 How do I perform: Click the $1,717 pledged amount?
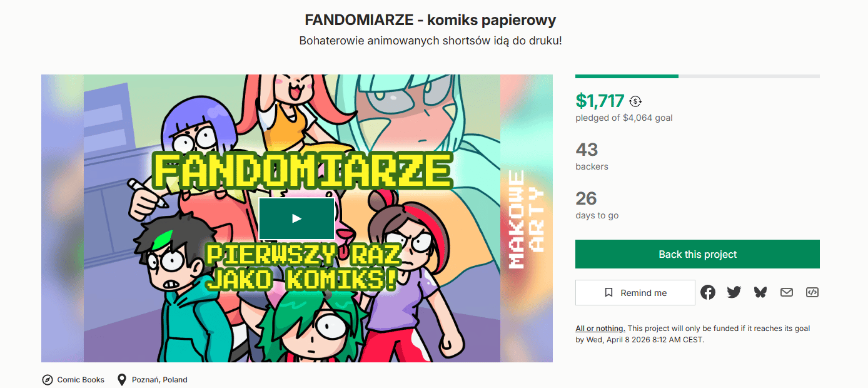[x=600, y=101]
